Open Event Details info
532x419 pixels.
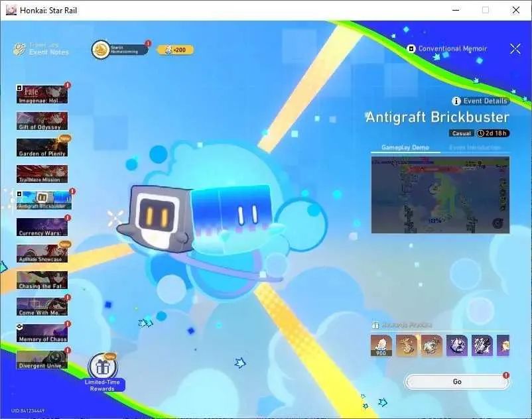click(x=480, y=101)
